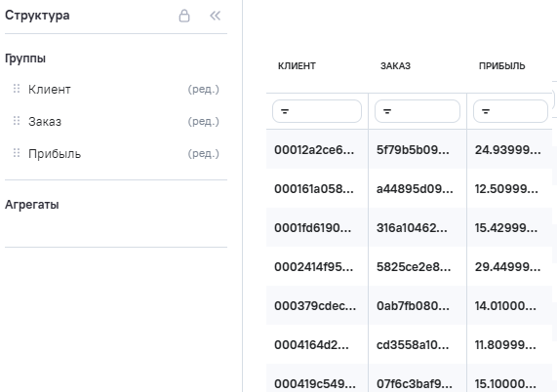
Task: Open the filter icon in the КЛИЕНТ column
Action: click(285, 111)
